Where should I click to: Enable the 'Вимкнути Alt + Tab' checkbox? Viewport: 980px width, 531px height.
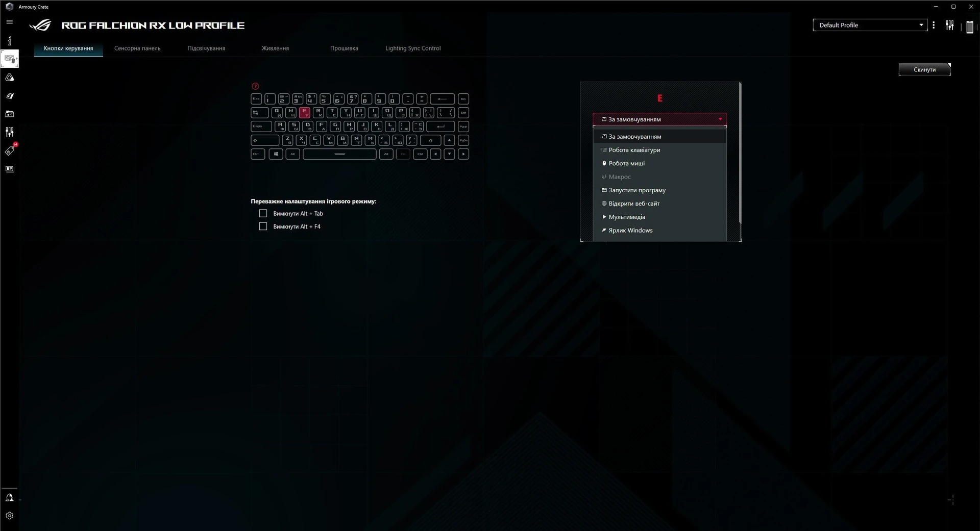263,213
